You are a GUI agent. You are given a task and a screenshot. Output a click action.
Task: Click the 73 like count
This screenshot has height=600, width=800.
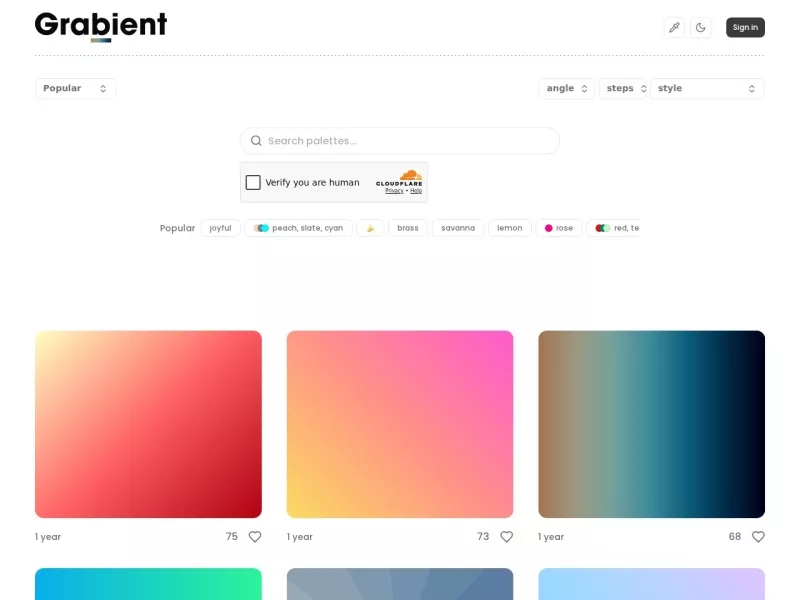point(483,537)
